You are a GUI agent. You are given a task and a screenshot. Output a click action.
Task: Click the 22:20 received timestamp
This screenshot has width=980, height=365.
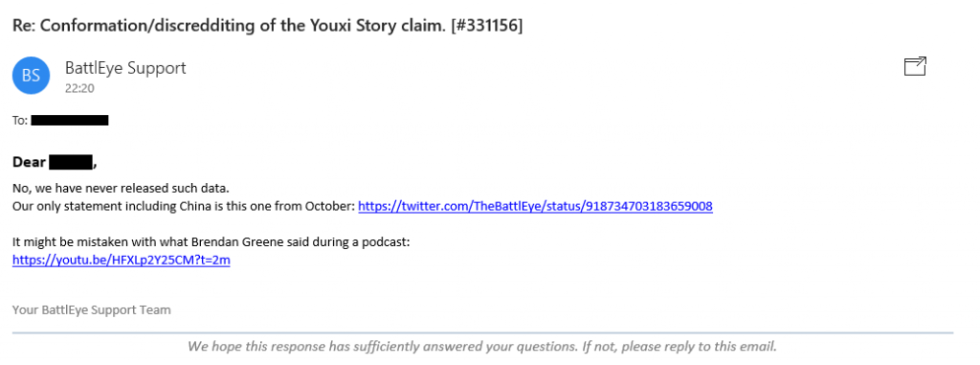point(79,88)
